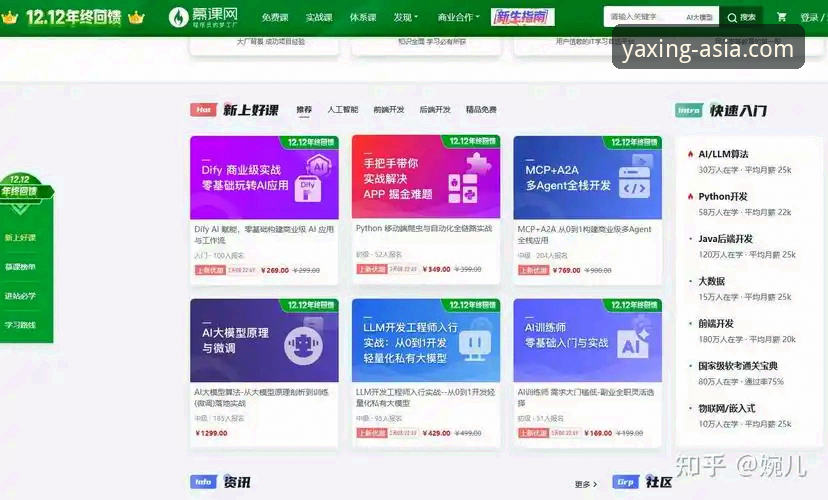Click the ¥349.00 price on Python course

tap(436, 269)
